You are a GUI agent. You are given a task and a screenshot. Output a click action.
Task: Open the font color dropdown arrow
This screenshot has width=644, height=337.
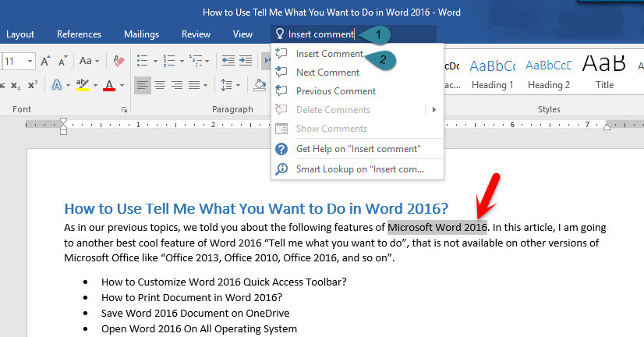pos(122,86)
